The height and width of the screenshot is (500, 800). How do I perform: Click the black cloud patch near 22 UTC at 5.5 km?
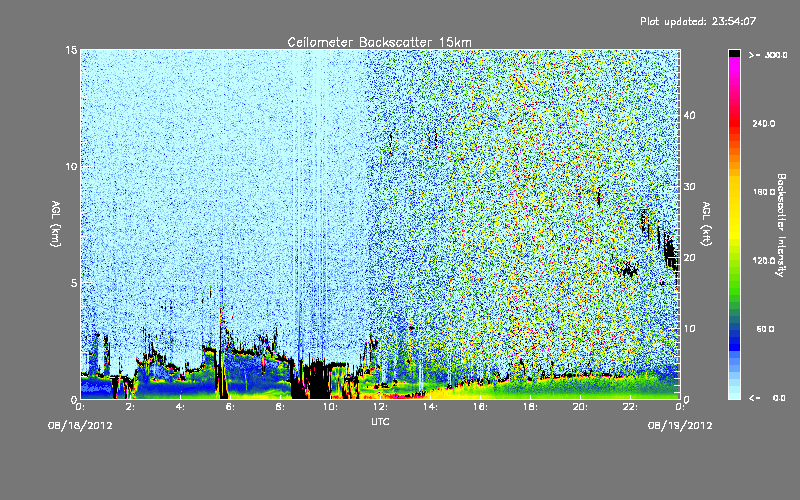pos(627,269)
